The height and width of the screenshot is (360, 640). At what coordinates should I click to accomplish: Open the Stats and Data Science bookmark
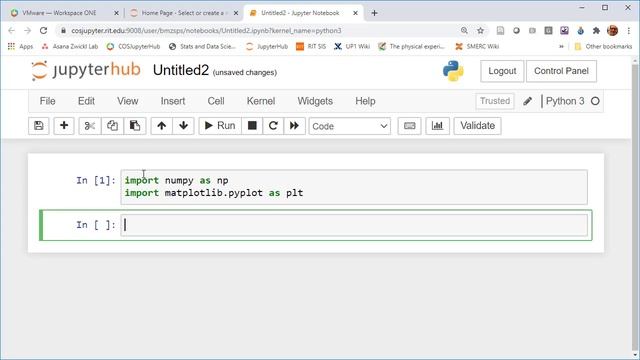(x=202, y=47)
